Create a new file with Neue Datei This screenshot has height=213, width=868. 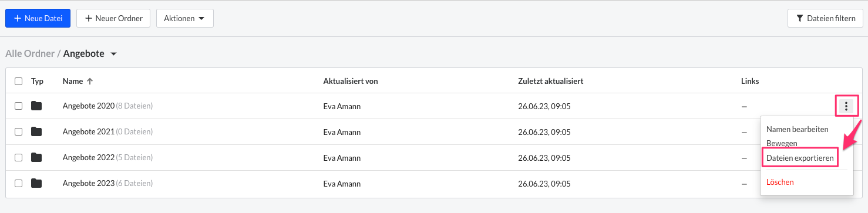coord(38,18)
